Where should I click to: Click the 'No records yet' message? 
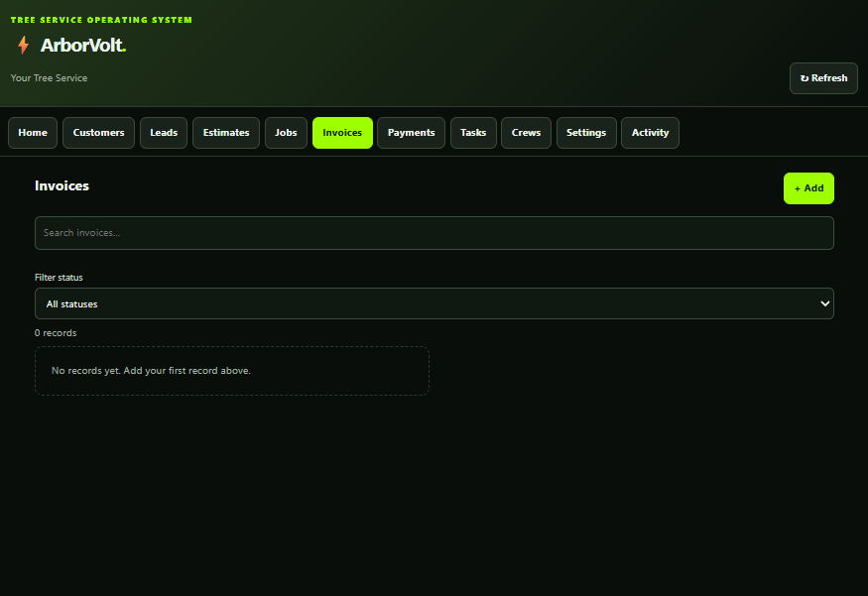(x=151, y=371)
